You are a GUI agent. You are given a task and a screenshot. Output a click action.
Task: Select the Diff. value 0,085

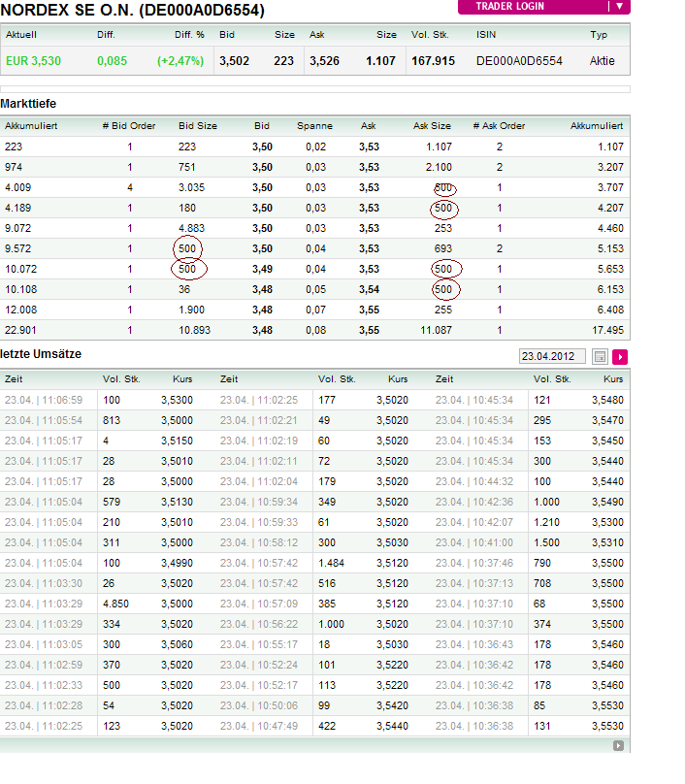tap(112, 61)
